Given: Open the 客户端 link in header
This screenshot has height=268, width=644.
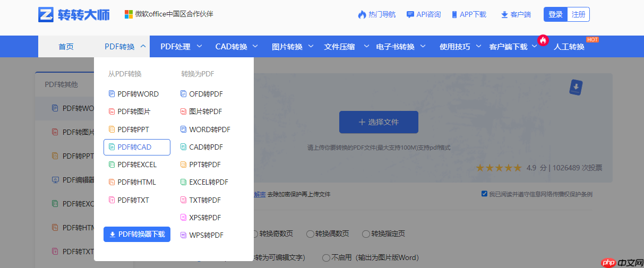Looking at the screenshot, I should click(520, 15).
